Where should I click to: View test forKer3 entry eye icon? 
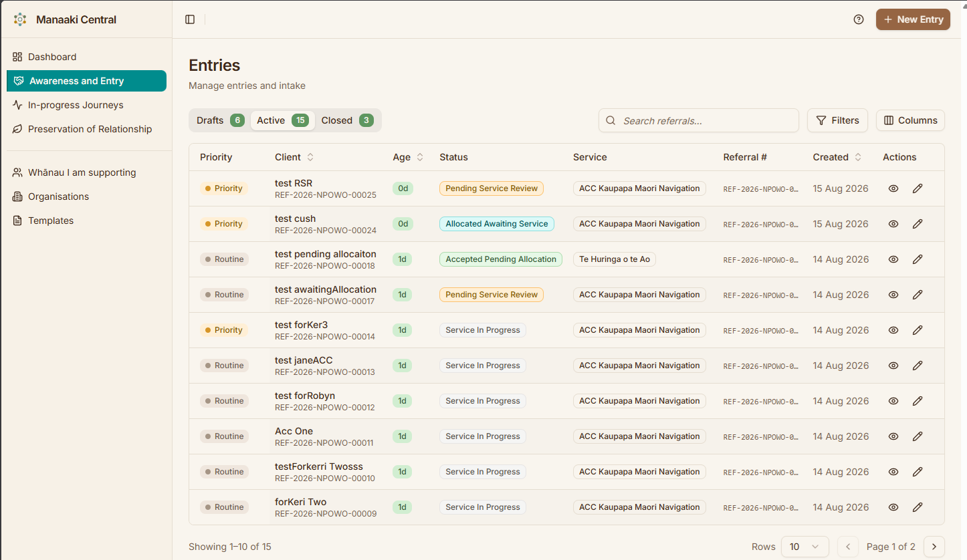[893, 330]
